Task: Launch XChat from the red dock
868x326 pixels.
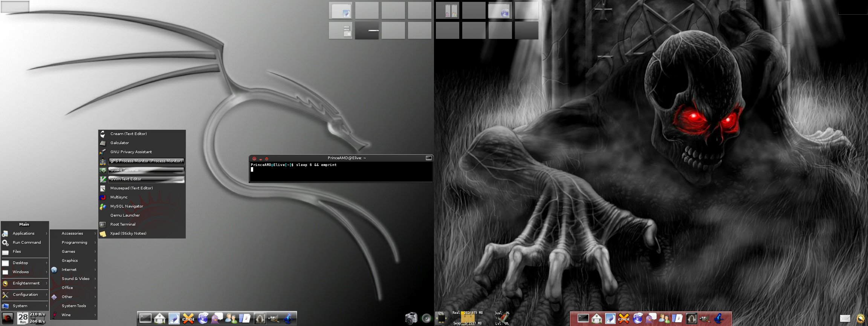Action: [x=624, y=318]
